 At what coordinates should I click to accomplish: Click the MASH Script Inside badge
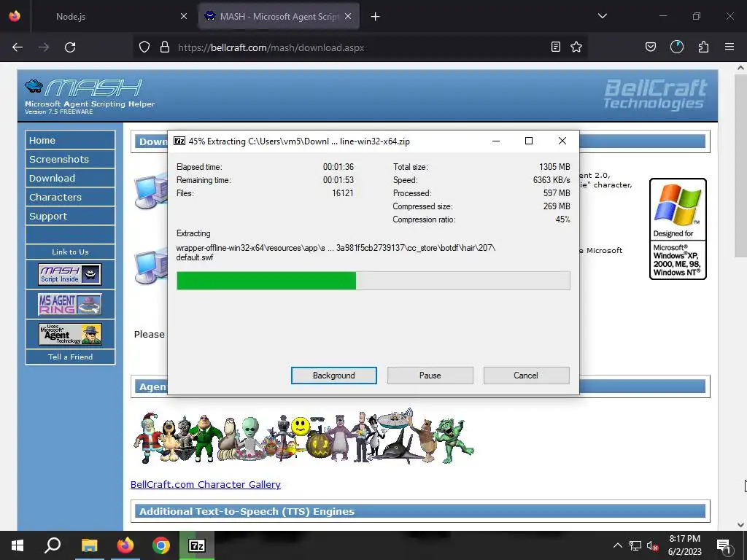click(x=70, y=274)
